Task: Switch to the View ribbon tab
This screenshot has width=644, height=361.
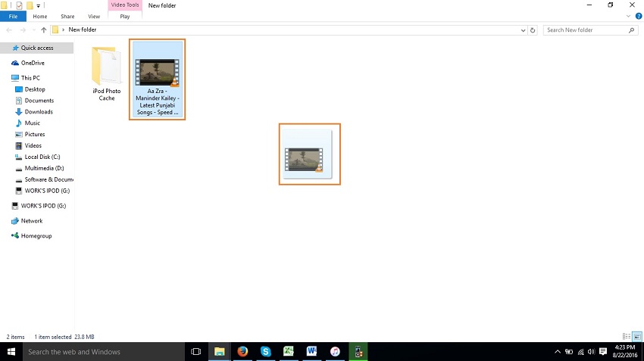Action: coord(94,16)
